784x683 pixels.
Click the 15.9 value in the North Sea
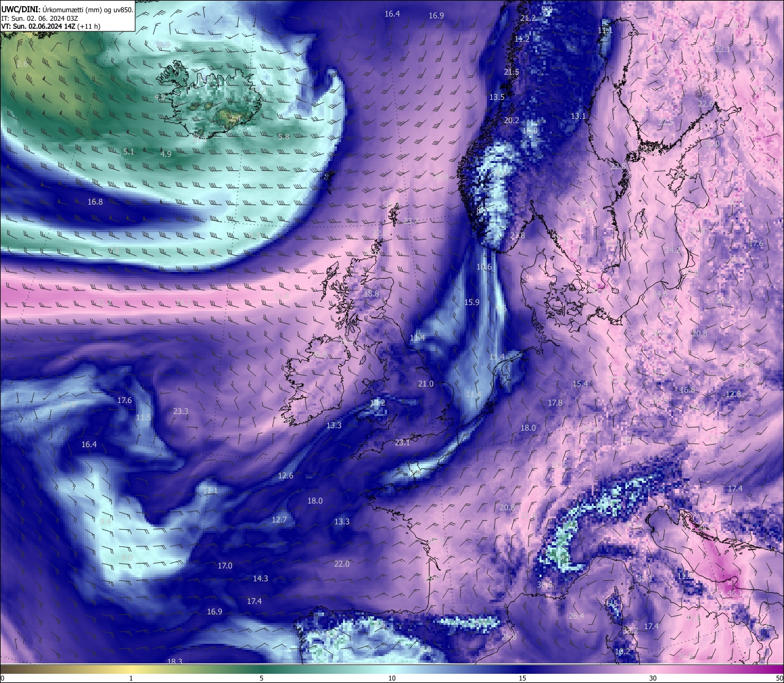point(472,303)
